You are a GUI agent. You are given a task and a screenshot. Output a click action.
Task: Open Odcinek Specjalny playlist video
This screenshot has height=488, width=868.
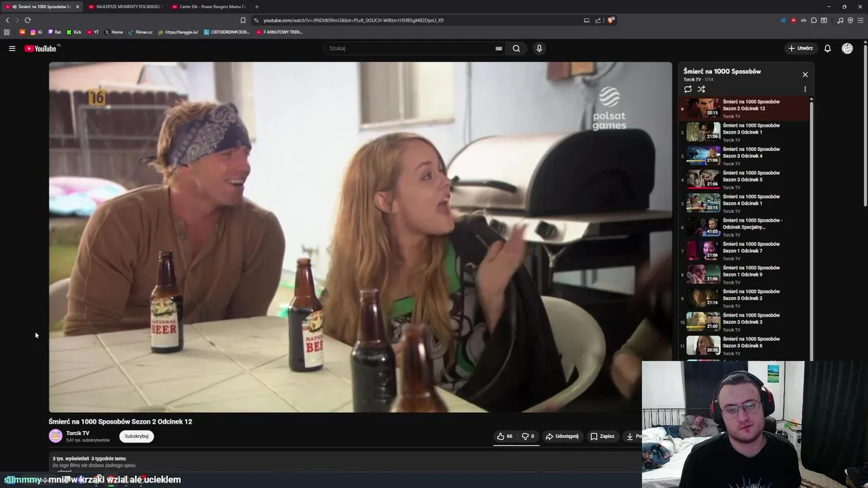coord(744,226)
